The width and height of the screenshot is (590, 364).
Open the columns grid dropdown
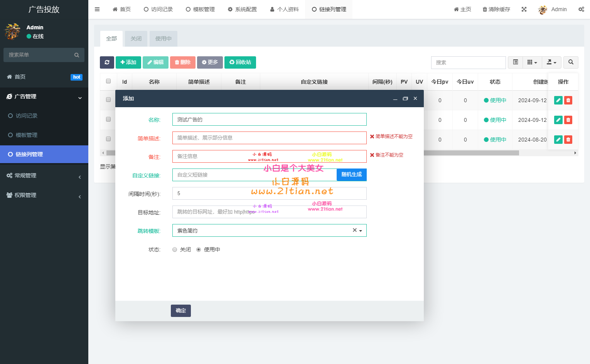point(532,62)
